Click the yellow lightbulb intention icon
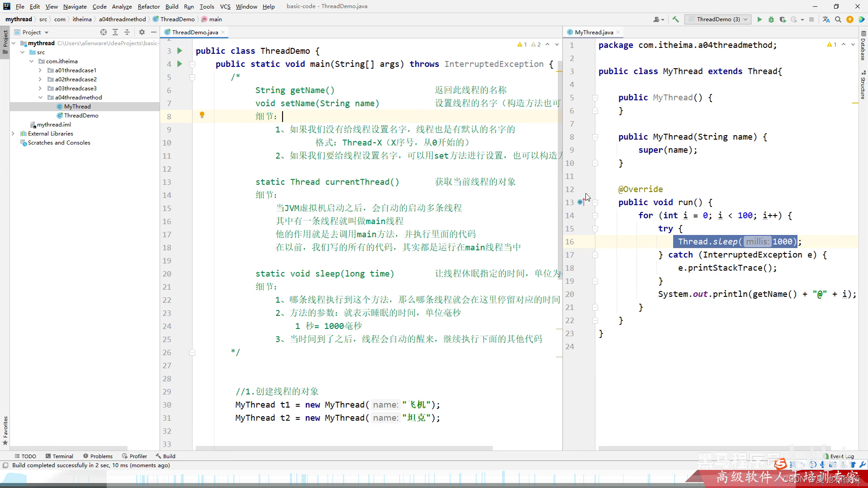The image size is (868, 488). point(202,115)
